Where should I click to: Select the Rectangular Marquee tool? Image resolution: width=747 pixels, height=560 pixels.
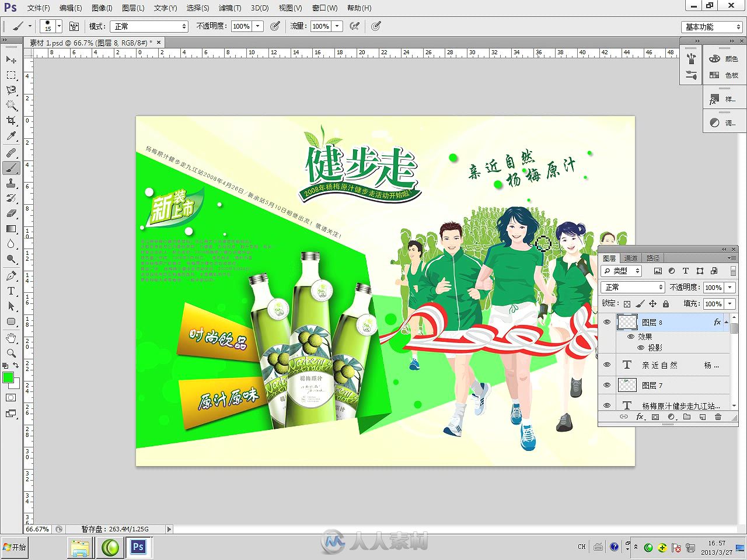pyautogui.click(x=11, y=75)
